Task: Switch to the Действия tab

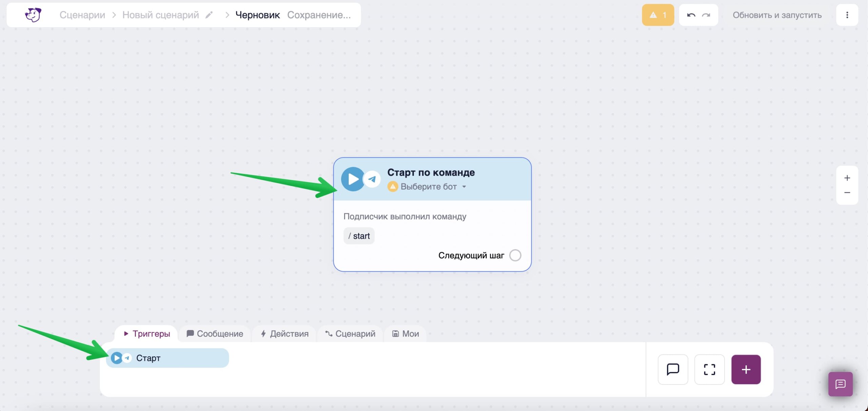Action: [284, 334]
